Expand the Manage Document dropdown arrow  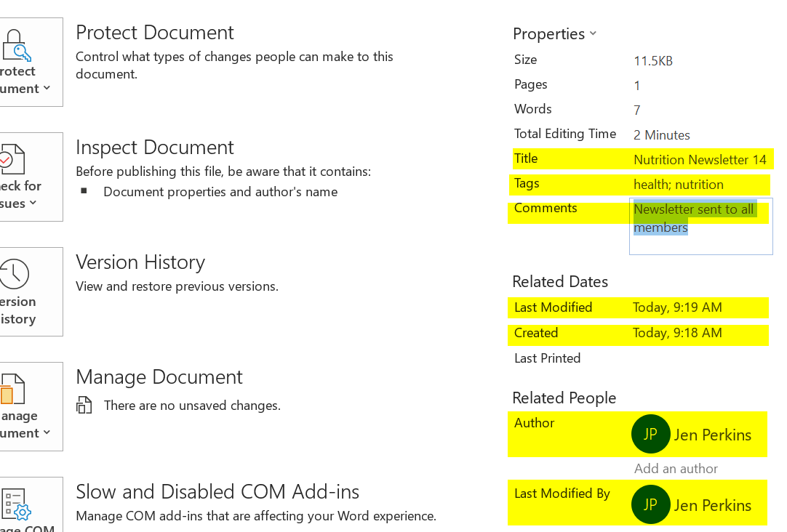tap(47, 433)
